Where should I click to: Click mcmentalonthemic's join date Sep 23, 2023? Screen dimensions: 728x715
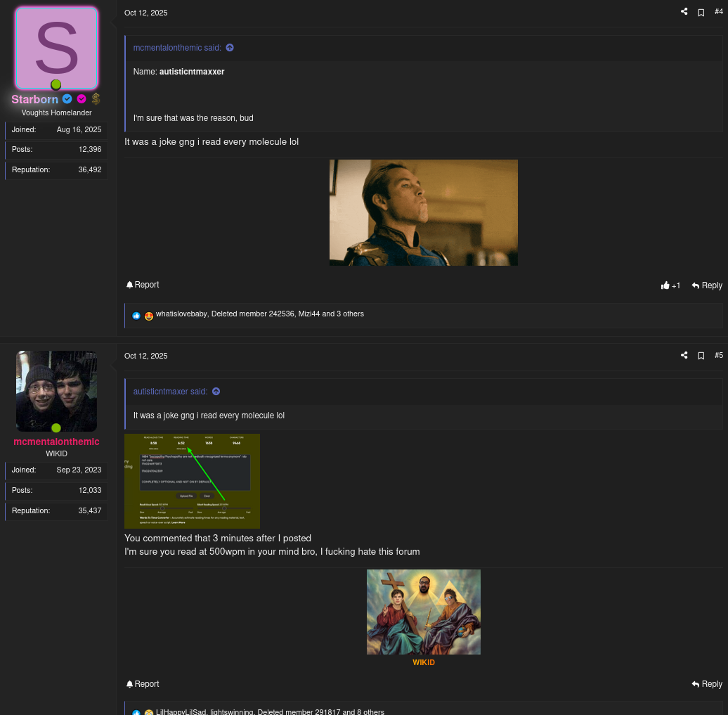tap(79, 470)
